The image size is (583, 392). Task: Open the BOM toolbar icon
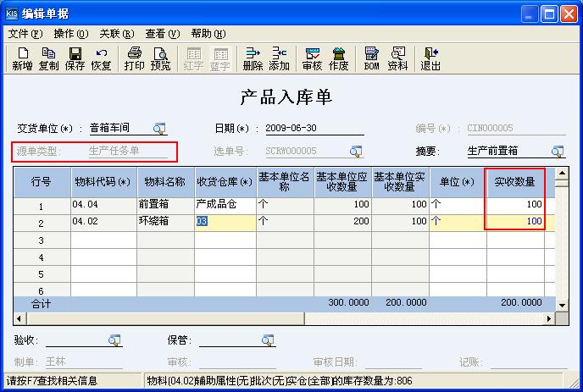point(371,58)
